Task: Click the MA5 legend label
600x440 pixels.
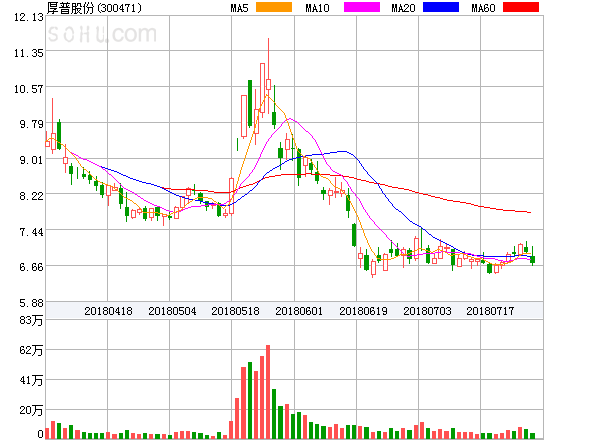Action: [x=240, y=8]
